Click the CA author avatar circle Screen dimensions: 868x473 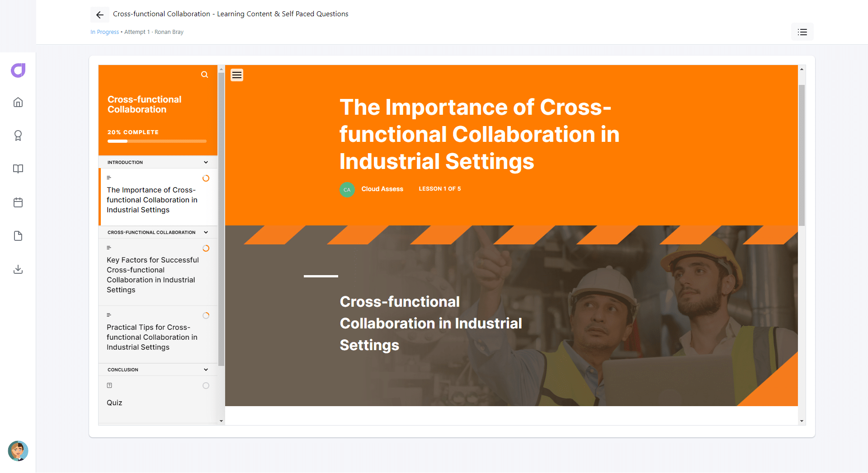(x=347, y=190)
